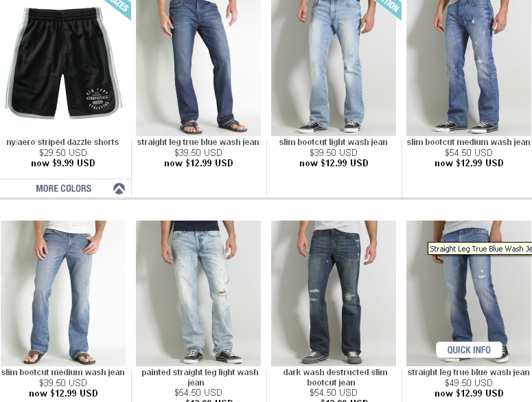
Task: Expand More Colors for dazzle shorts
Action: pos(63,188)
